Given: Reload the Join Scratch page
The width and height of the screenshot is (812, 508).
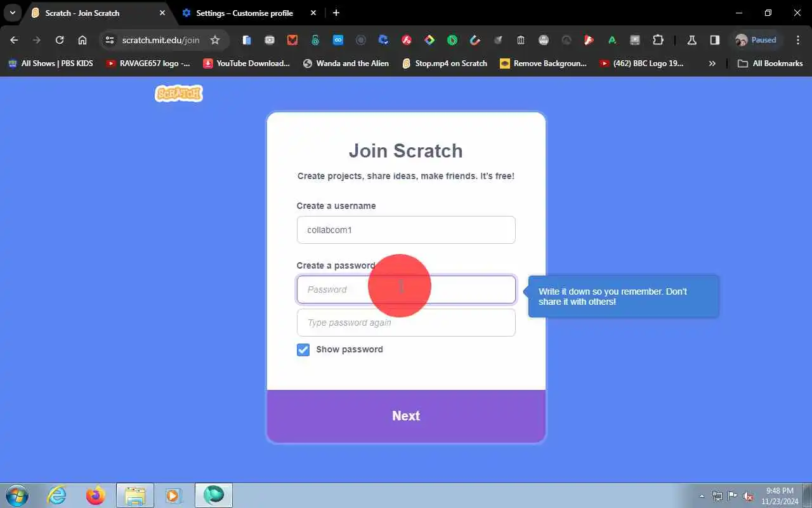Looking at the screenshot, I should (60, 40).
